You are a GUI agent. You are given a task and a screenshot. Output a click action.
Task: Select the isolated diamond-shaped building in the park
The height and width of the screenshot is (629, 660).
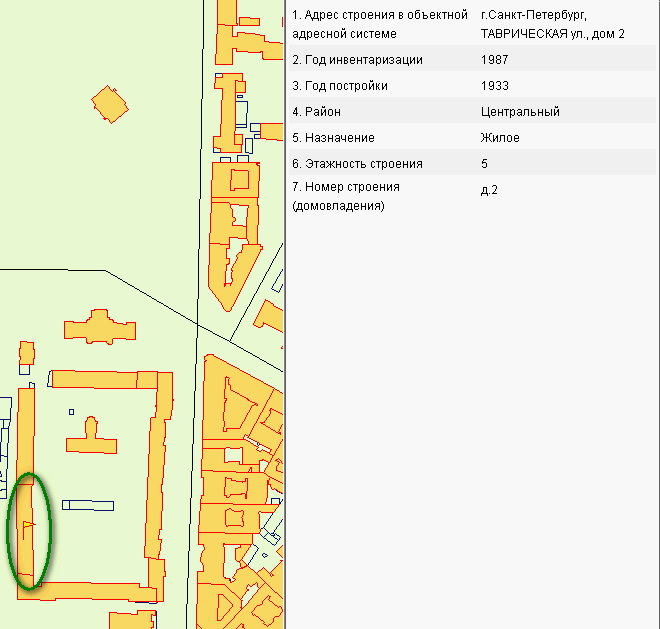click(110, 102)
